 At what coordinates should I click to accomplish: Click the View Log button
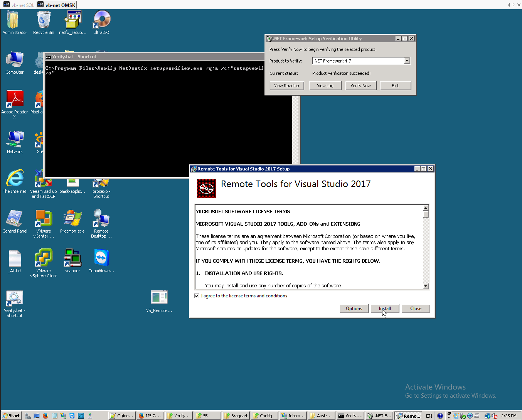point(325,86)
